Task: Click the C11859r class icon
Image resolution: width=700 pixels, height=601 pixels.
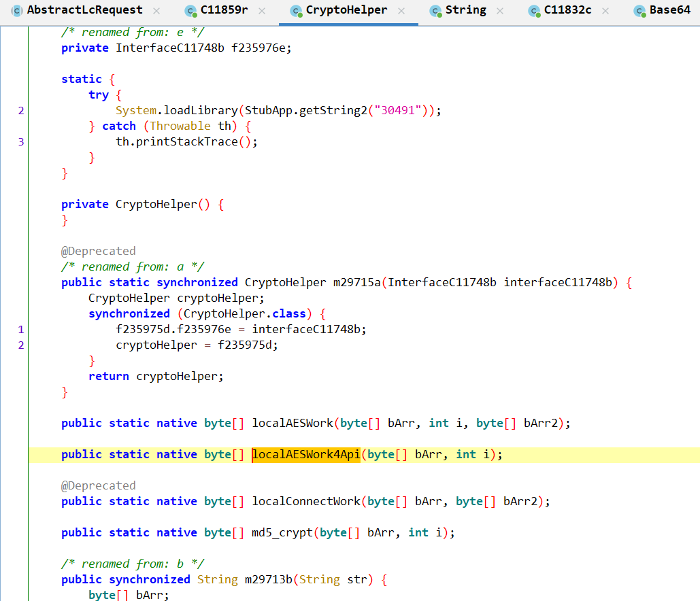Action: click(191, 11)
